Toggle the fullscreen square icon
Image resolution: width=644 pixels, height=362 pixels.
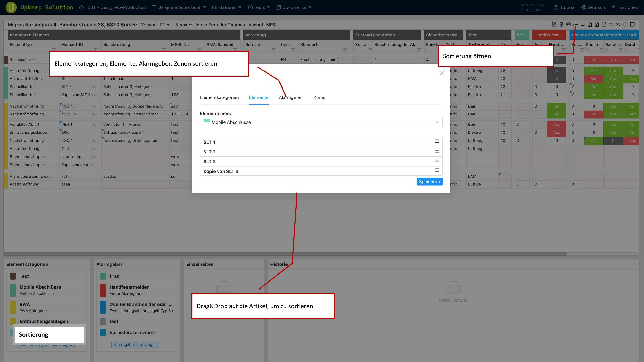[632, 24]
